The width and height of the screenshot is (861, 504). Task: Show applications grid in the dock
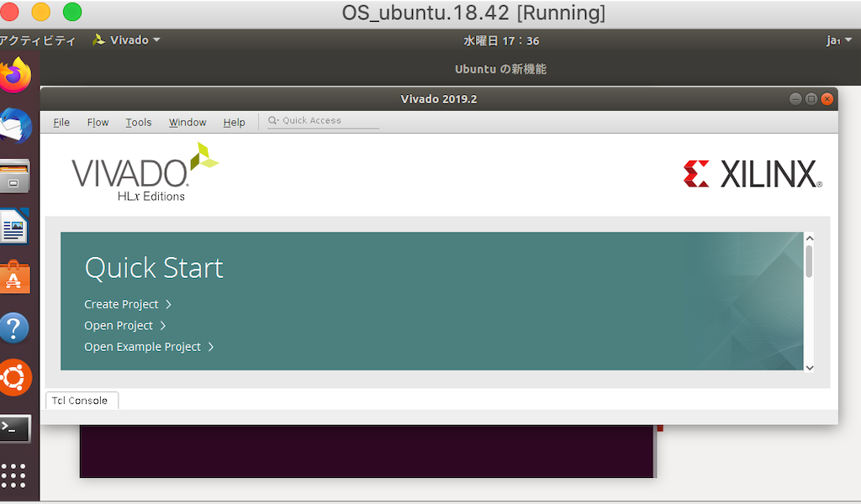13,475
